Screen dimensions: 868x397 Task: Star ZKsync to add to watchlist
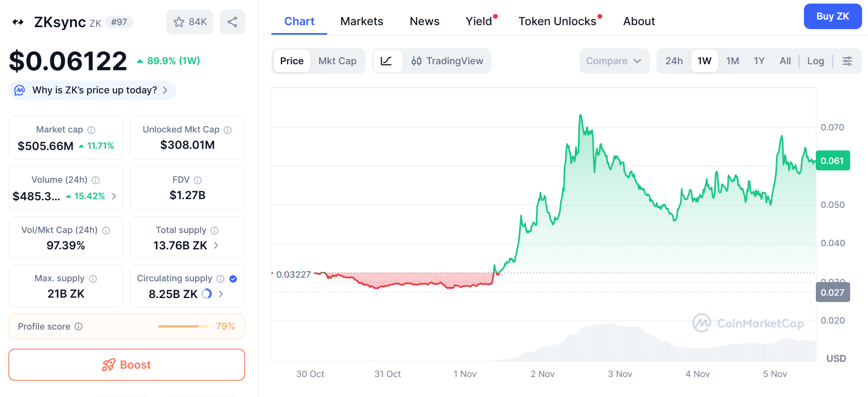tap(190, 22)
